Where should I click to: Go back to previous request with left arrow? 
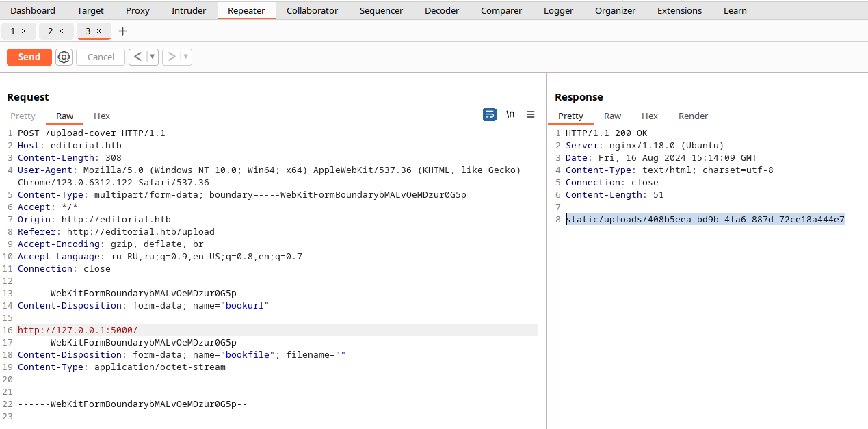(x=137, y=57)
